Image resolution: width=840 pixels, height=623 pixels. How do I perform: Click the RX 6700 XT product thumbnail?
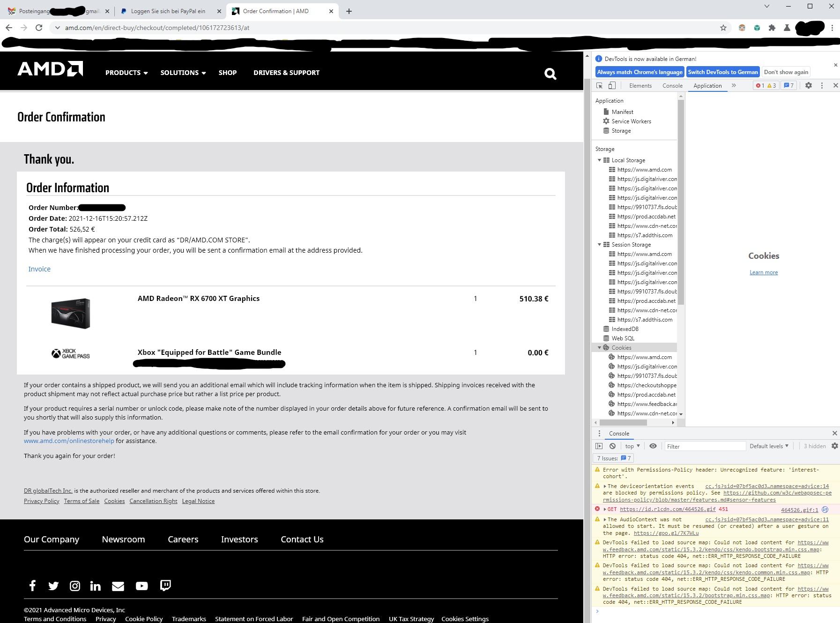(70, 313)
